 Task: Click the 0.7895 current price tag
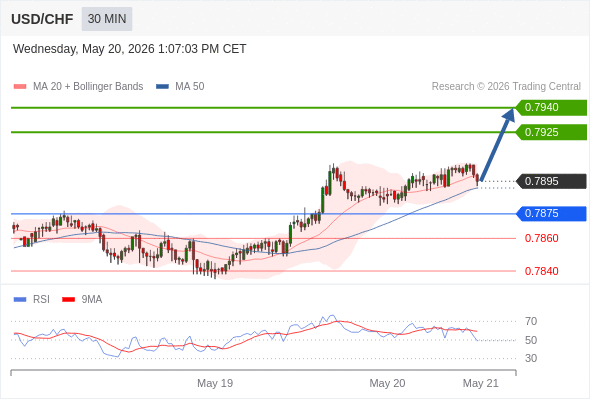pos(551,181)
